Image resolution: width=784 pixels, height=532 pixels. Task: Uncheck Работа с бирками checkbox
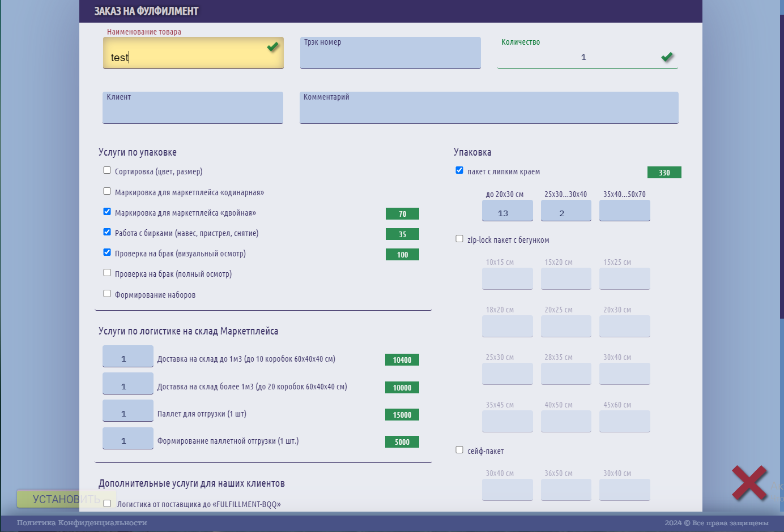tap(107, 232)
